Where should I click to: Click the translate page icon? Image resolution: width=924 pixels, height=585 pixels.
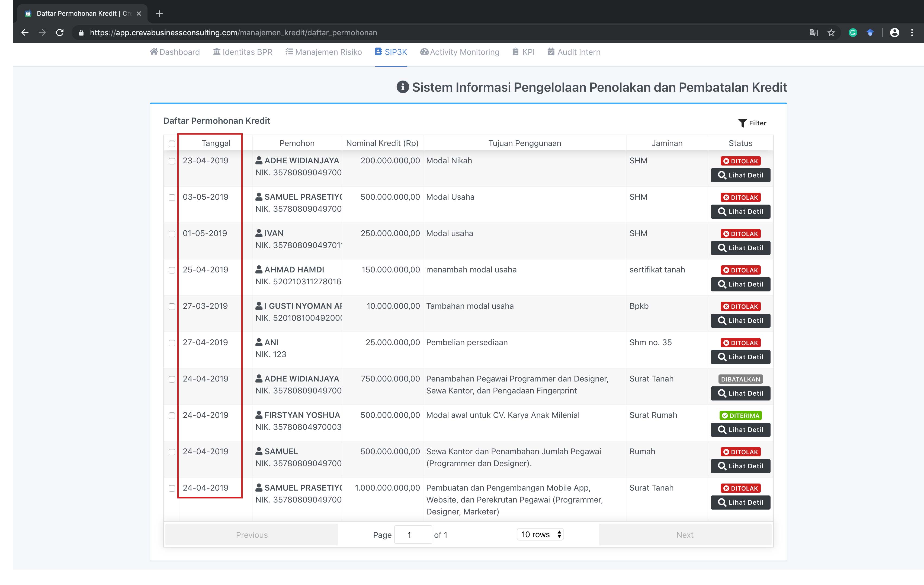point(813,33)
